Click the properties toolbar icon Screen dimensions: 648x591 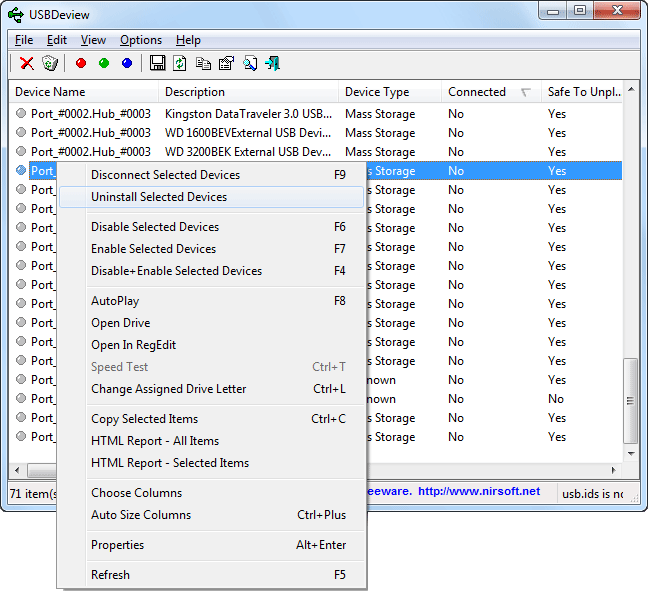click(x=226, y=63)
